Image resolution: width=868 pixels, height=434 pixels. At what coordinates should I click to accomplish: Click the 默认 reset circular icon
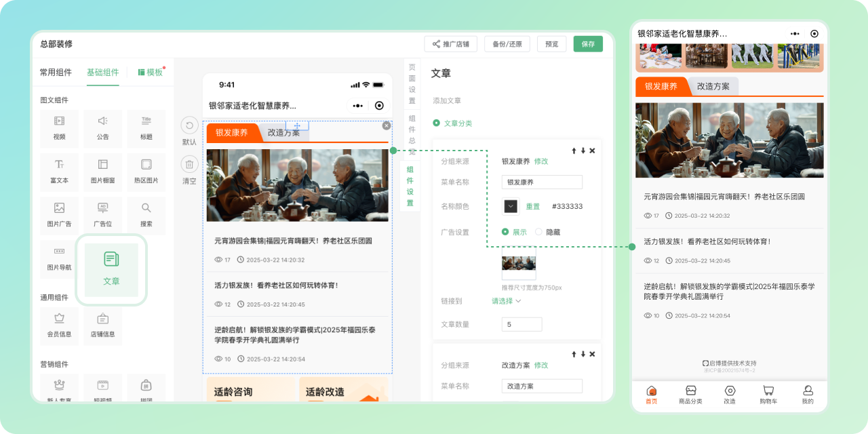pyautogui.click(x=189, y=125)
